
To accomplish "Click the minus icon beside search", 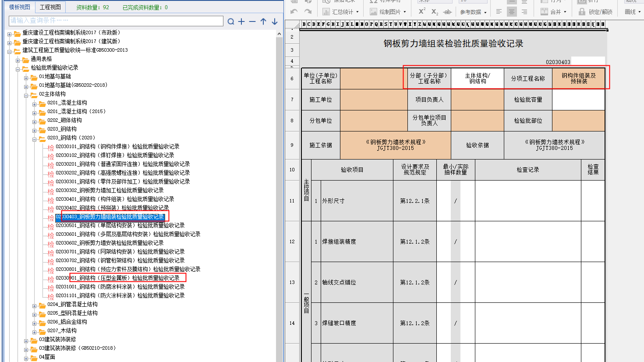I will point(252,21).
